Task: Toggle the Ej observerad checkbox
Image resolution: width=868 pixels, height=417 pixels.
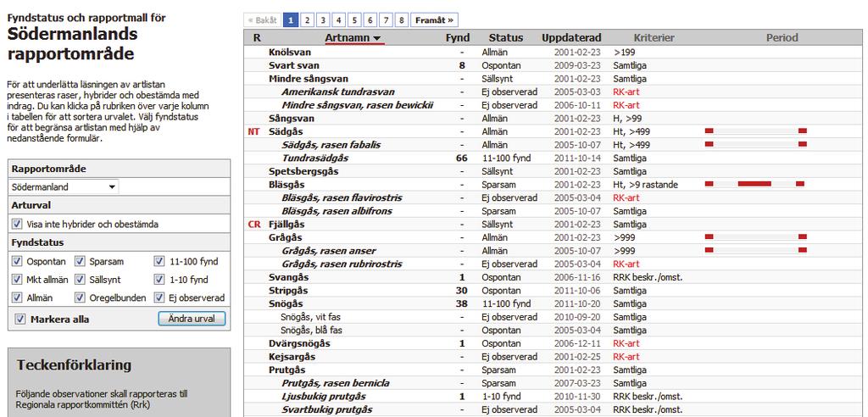Action: pos(160,298)
